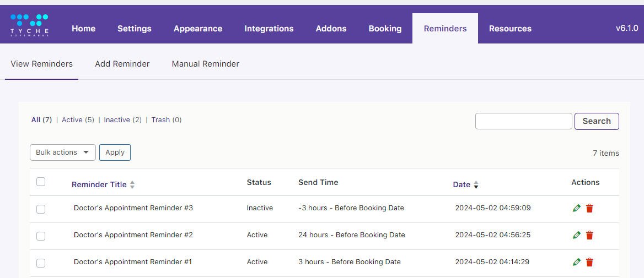Focus the reminders search input field
Screen dimensions: 644x278
coord(524,121)
